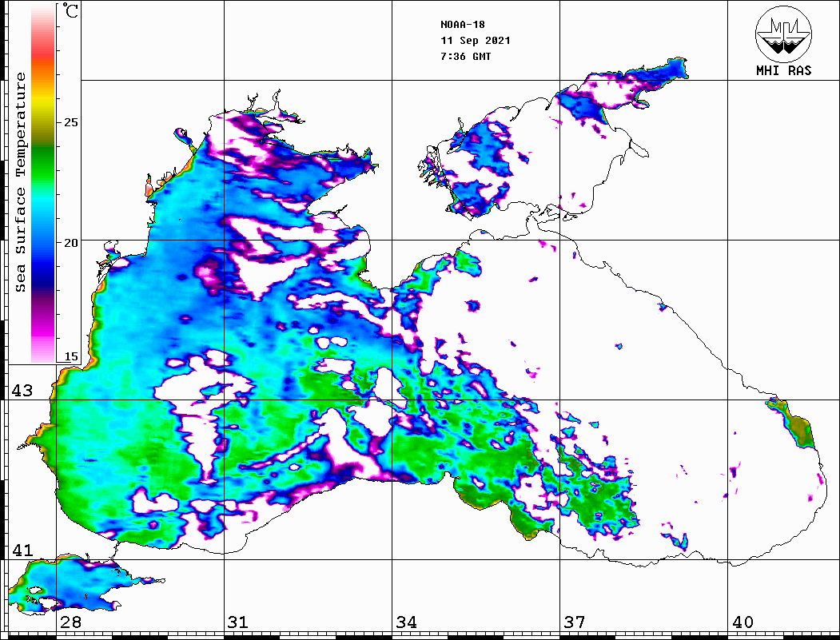
Task: Click the longitude 40 label
Action: 742,622
